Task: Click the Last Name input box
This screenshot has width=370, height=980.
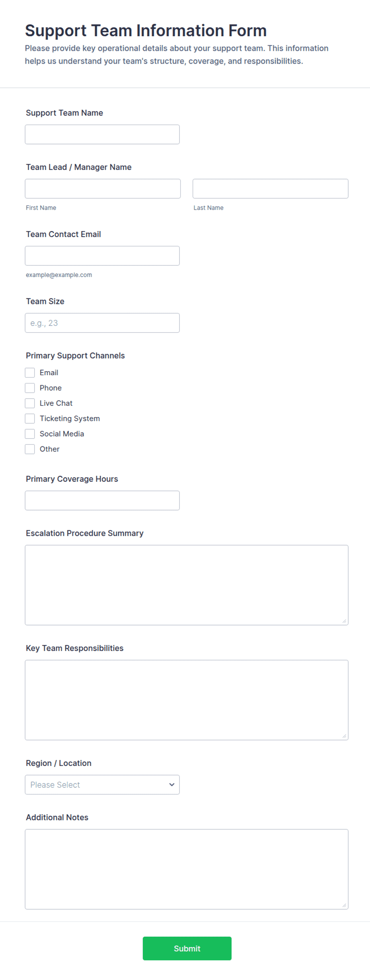Action: [271, 189]
